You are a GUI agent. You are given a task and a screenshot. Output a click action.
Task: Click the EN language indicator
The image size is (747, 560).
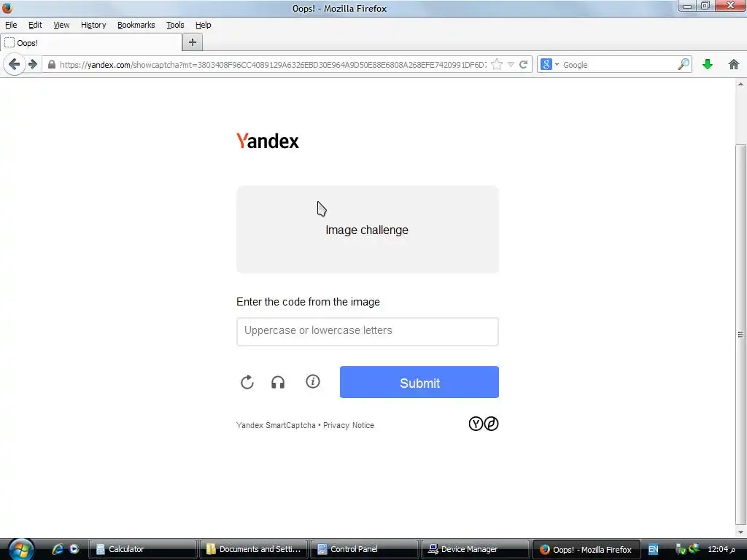click(x=653, y=549)
